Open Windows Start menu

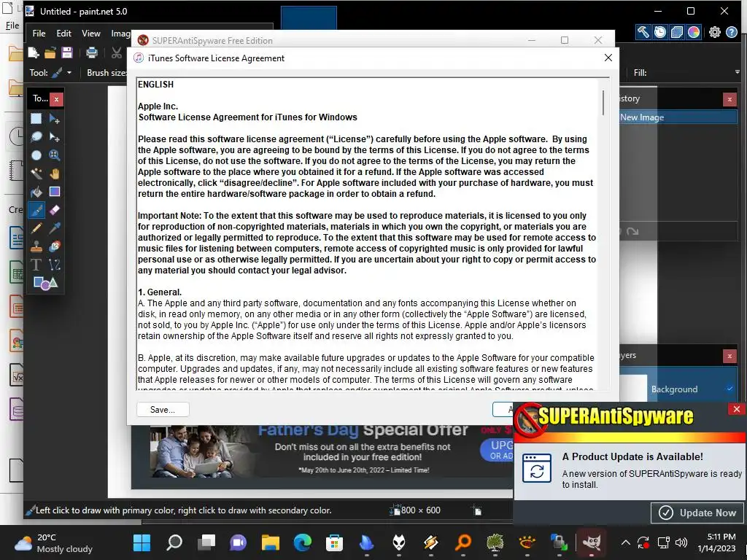click(142, 542)
